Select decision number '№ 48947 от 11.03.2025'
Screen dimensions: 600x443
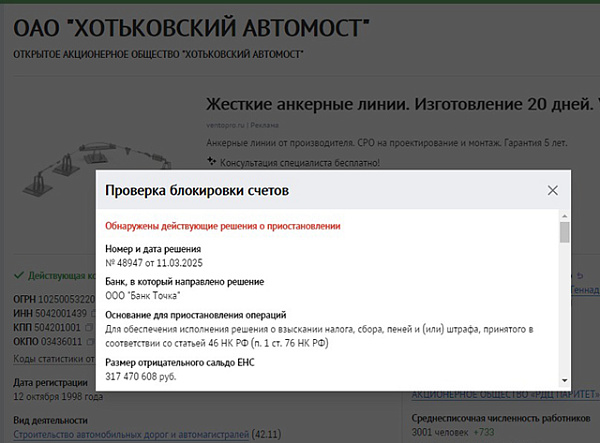tap(154, 263)
